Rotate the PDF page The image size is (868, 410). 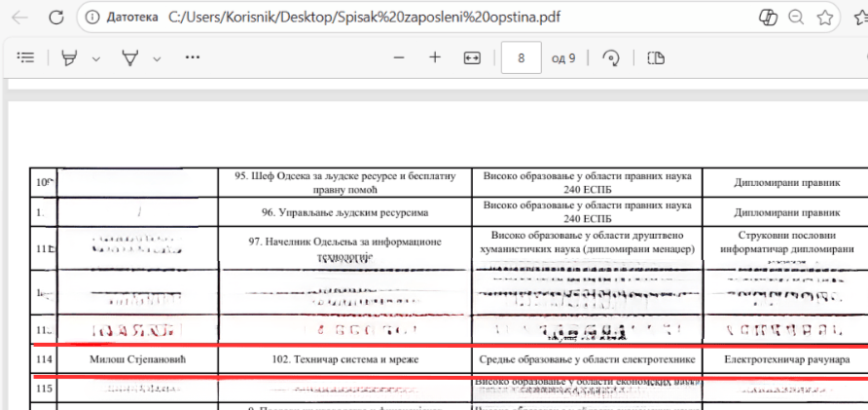(613, 58)
